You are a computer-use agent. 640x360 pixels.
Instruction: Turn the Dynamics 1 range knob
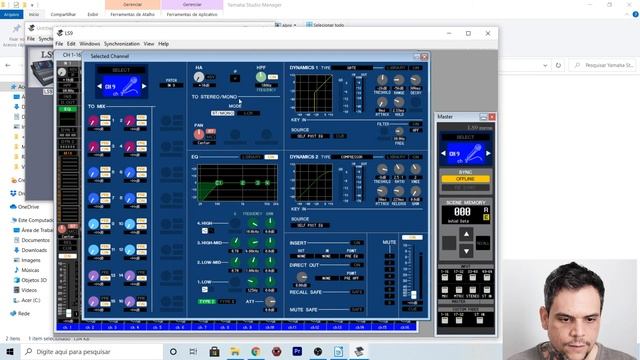[x=399, y=80]
